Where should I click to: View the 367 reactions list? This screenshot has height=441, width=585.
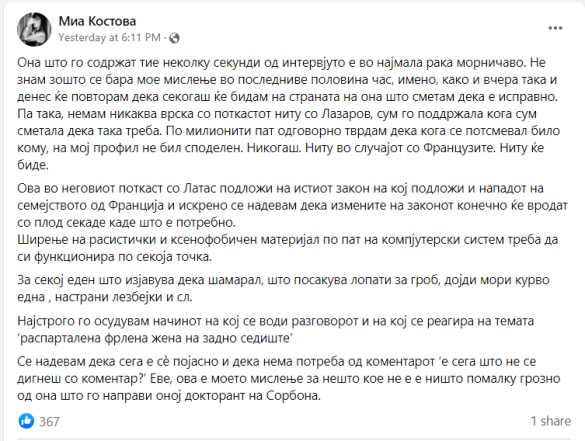click(x=49, y=422)
